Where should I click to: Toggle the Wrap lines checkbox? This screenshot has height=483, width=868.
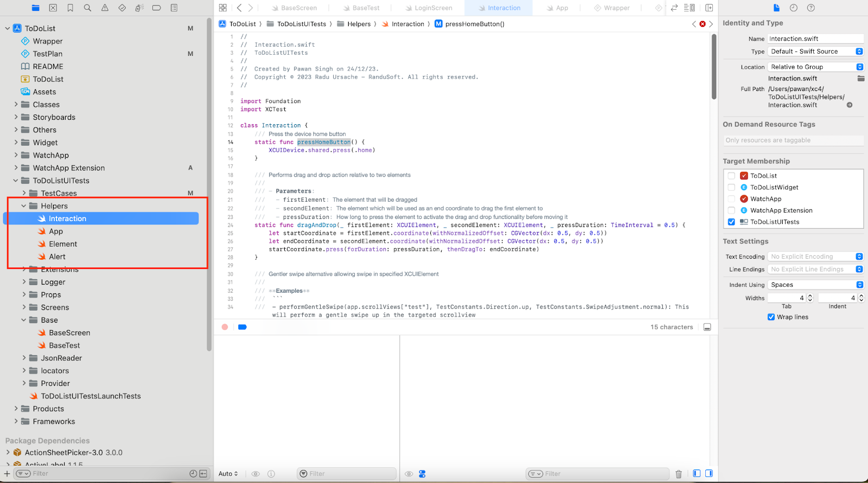pos(771,317)
